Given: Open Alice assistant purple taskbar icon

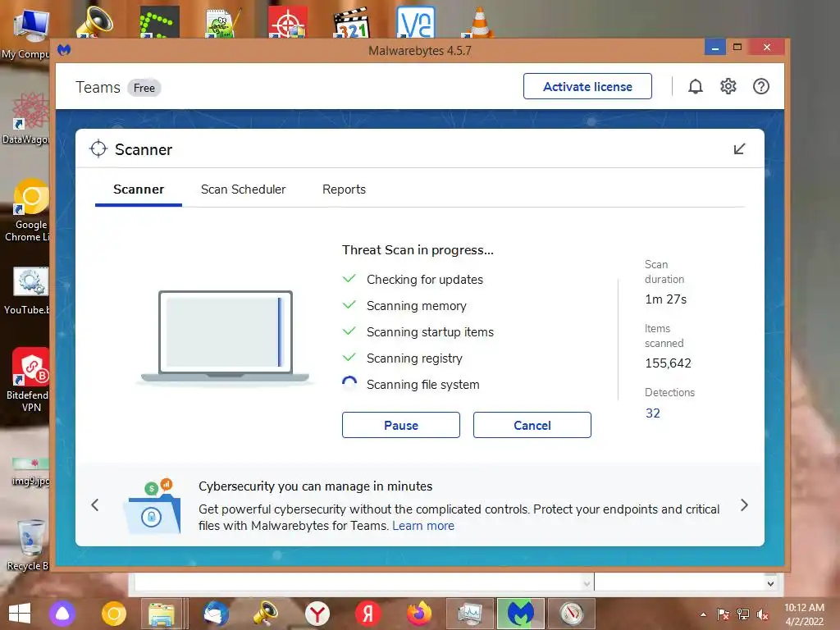Looking at the screenshot, I should pyautogui.click(x=62, y=614).
